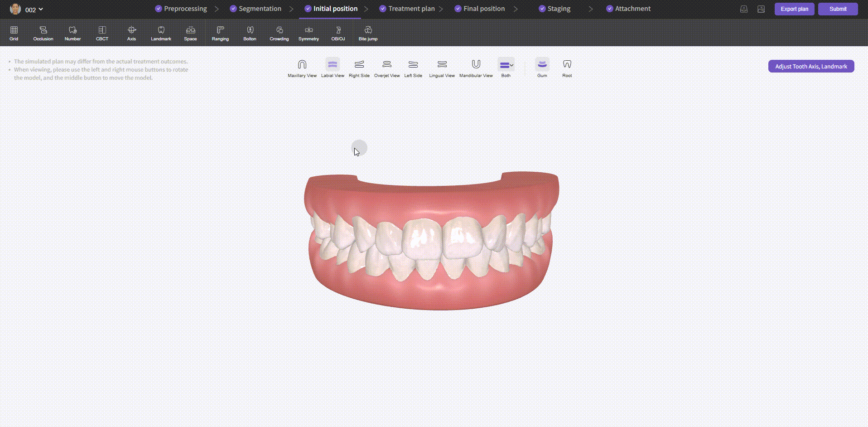Go to the Preprocessing step
This screenshot has height=427, width=868.
point(181,9)
